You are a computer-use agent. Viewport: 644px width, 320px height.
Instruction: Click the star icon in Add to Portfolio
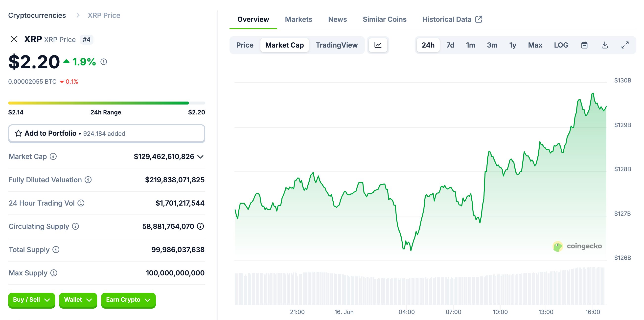pyautogui.click(x=18, y=133)
